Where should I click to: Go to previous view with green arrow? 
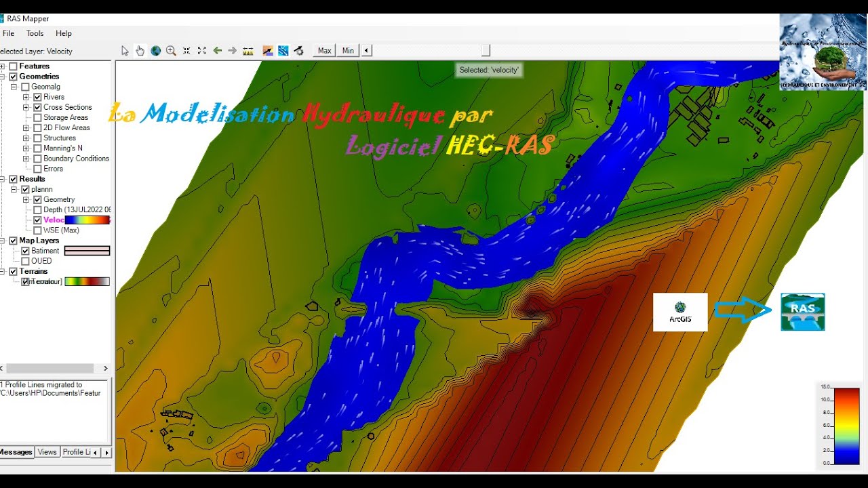[x=218, y=51]
